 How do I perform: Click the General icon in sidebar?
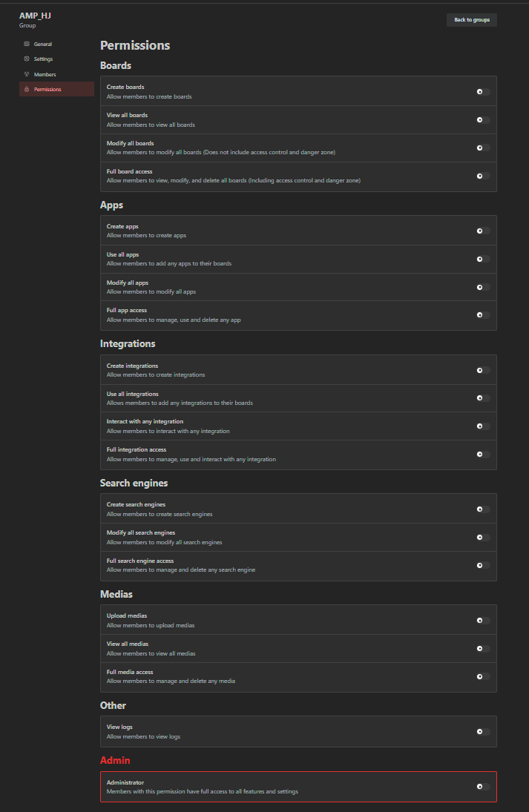coord(27,44)
